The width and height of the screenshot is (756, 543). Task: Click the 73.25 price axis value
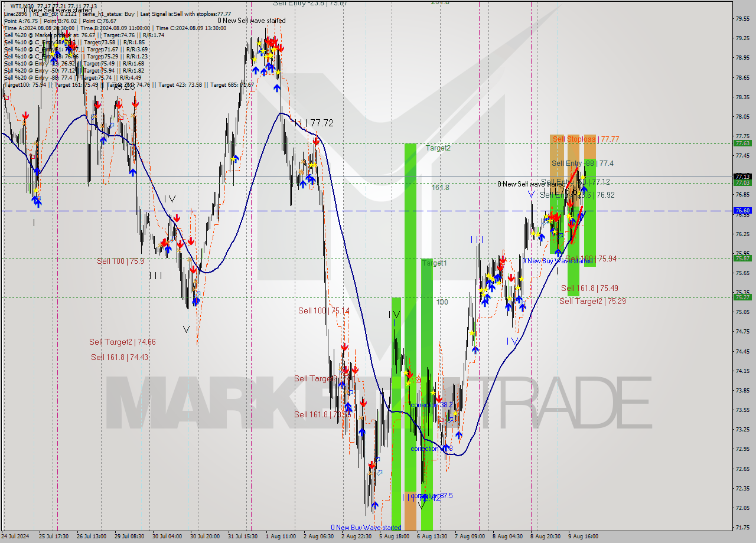point(742,429)
